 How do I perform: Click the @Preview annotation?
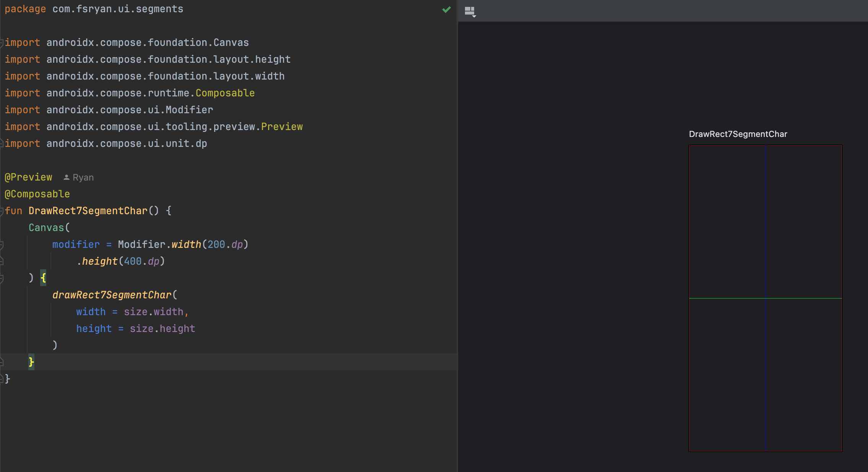(x=28, y=177)
